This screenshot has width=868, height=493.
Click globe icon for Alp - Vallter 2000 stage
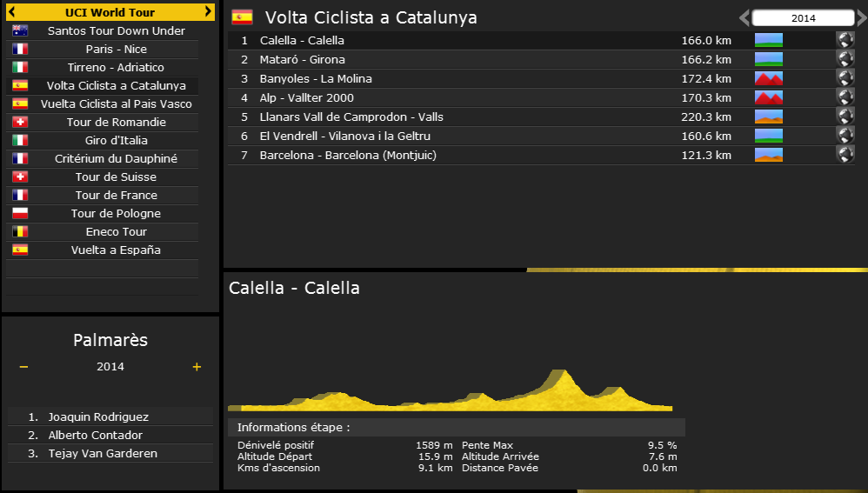point(845,97)
